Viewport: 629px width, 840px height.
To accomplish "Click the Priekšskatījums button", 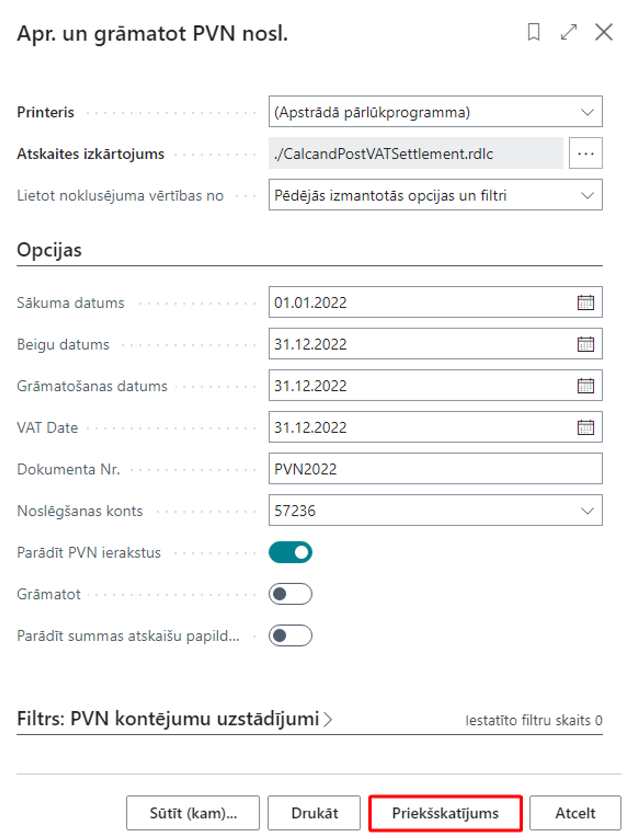I will [445, 813].
